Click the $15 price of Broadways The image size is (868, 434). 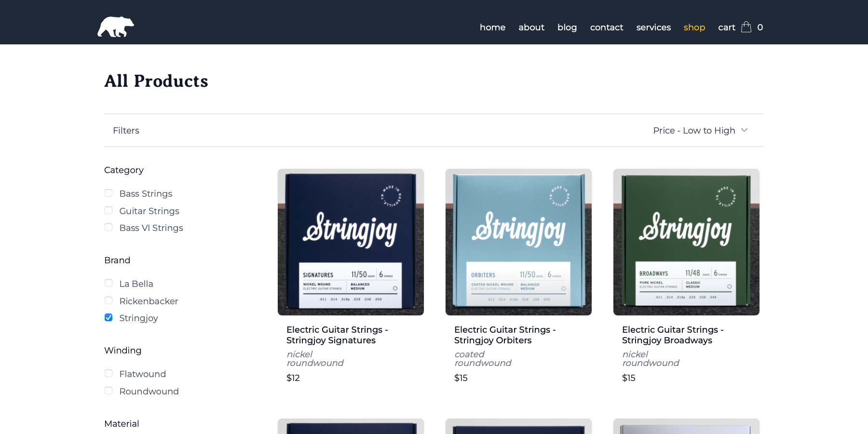(x=629, y=378)
